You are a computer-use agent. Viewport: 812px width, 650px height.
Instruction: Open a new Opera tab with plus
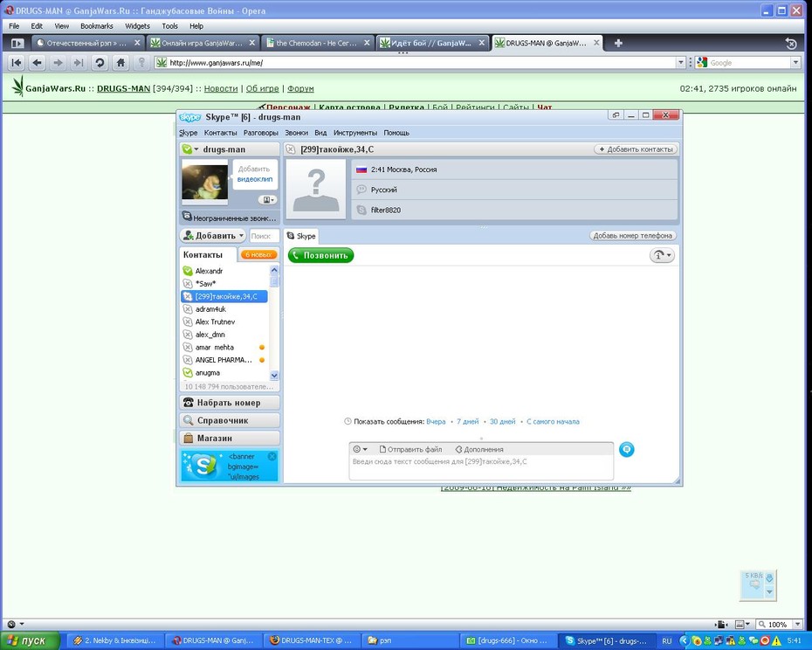click(618, 43)
